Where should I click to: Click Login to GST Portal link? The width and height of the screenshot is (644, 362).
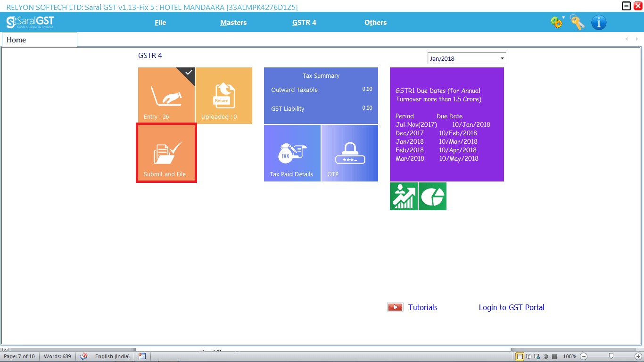click(x=512, y=307)
